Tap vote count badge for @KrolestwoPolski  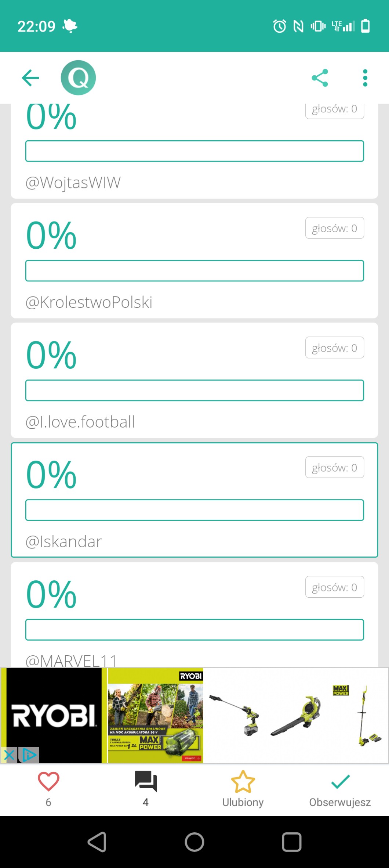coord(334,228)
